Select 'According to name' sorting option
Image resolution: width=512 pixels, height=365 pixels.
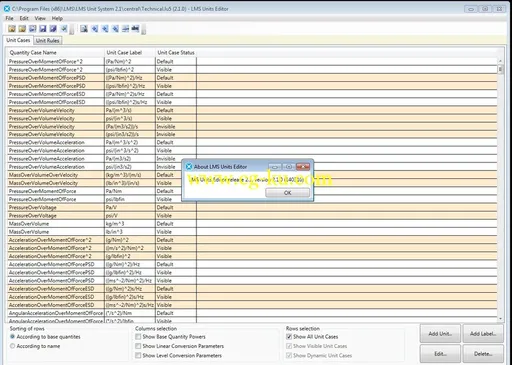point(12,346)
